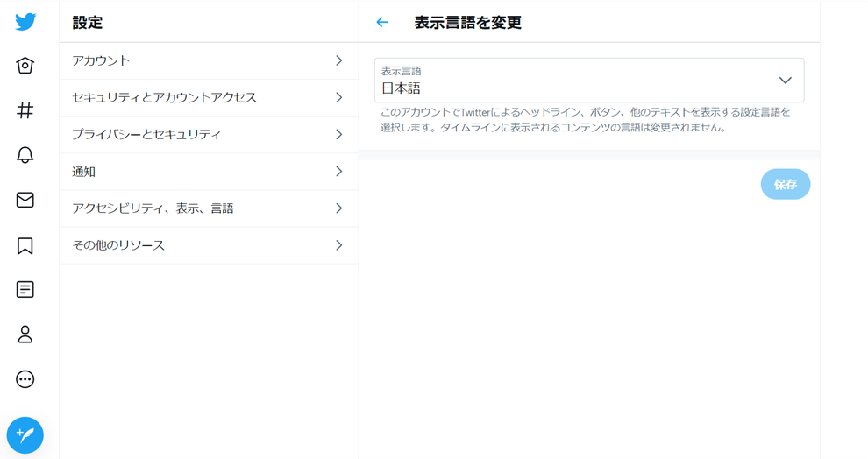The height and width of the screenshot is (459, 868).
Task: Open アクセシビリティ、表示、言語 settings
Action: (x=209, y=208)
